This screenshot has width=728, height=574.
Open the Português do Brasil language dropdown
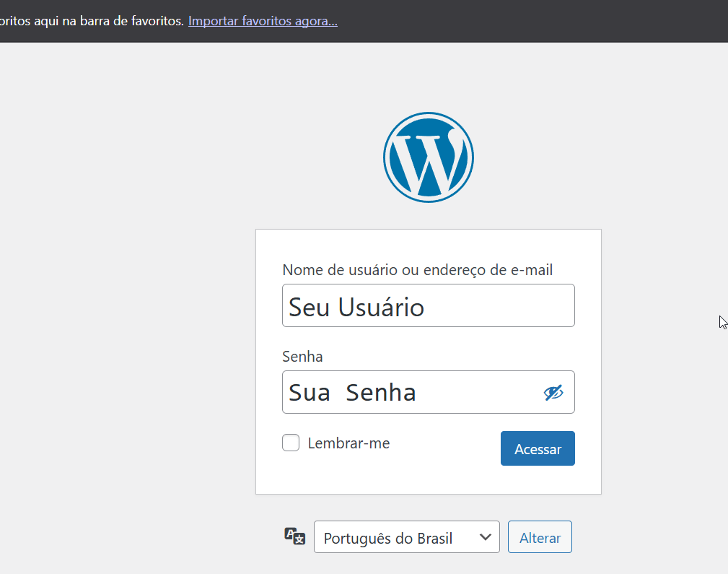pos(407,537)
